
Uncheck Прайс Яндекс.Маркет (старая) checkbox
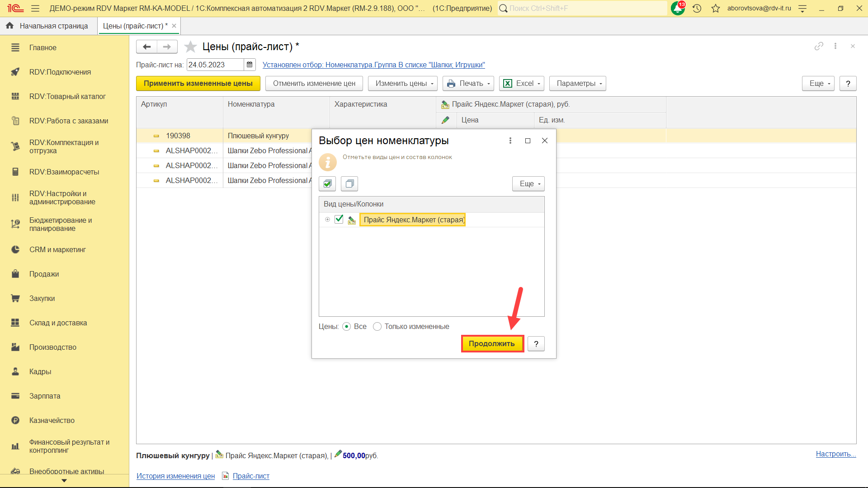(339, 219)
